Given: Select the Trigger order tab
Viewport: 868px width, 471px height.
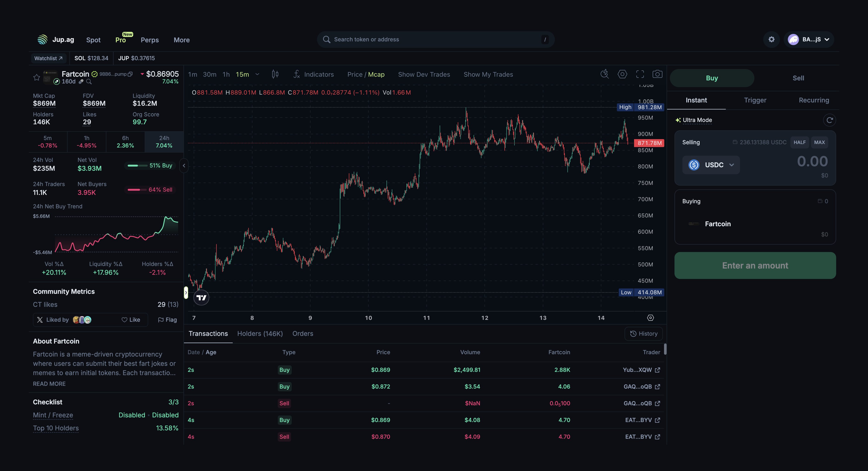Looking at the screenshot, I should 755,100.
